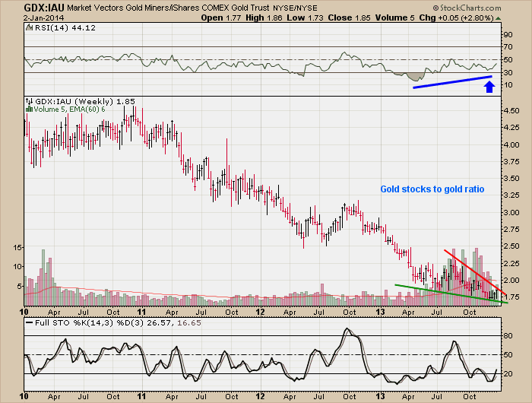Click the '13' year label under stochastic panel
This screenshot has height=403, width=532.
(381, 396)
